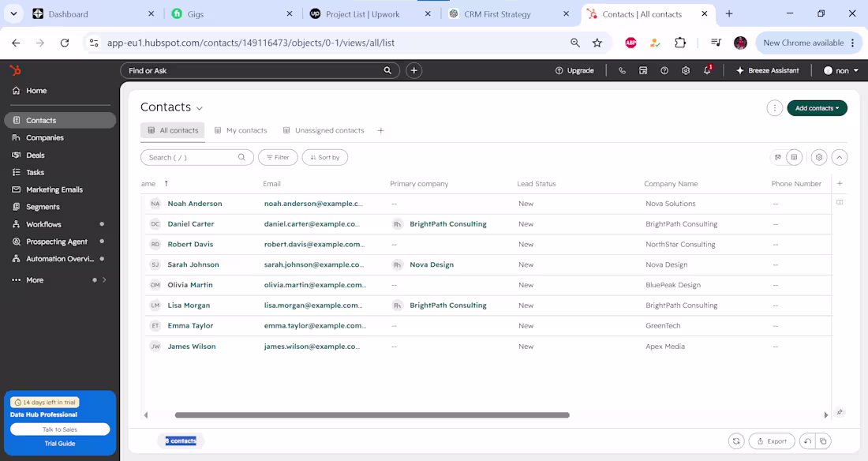Open the help question mark icon
Viewport: 868px width, 461px height.
[664, 70]
